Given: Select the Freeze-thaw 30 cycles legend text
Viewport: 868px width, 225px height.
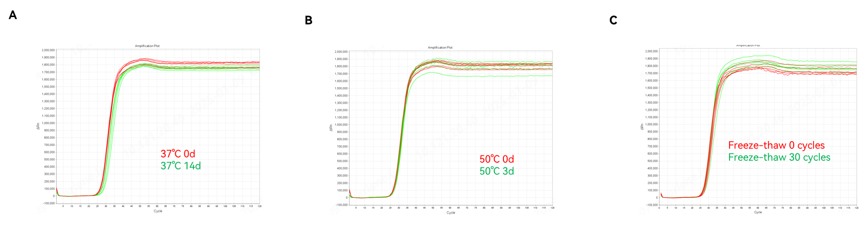Looking at the screenshot, I should (x=779, y=158).
